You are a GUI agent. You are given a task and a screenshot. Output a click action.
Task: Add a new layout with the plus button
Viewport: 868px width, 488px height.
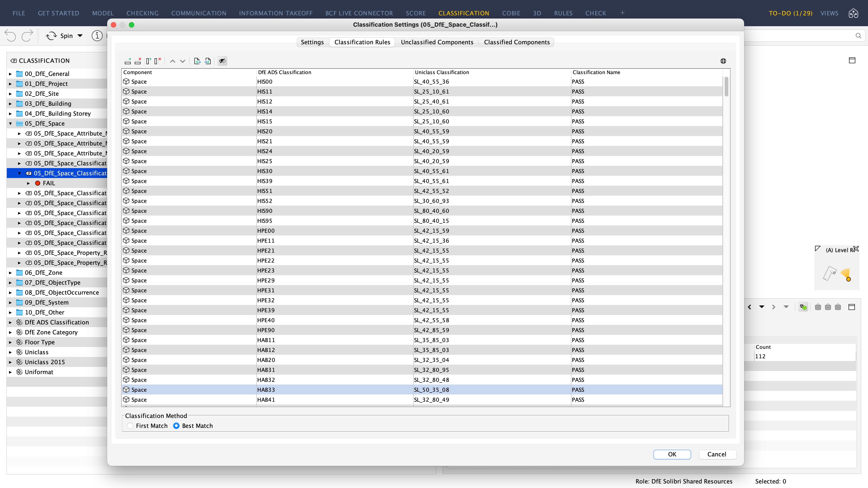tap(622, 13)
